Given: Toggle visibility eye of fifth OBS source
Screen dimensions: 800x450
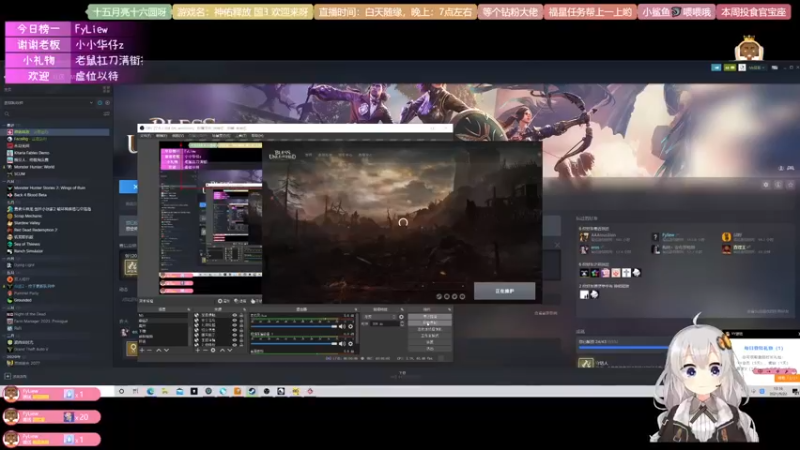Looking at the screenshot, I should [235, 335].
